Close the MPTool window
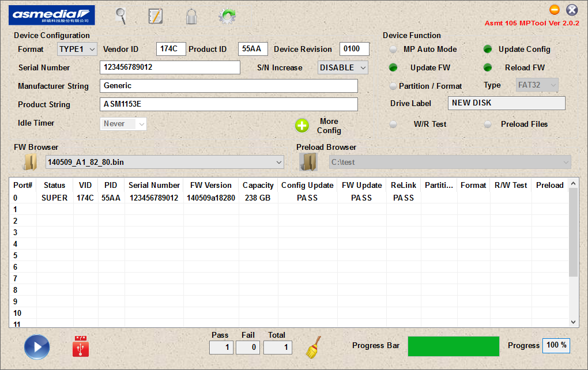 pyautogui.click(x=572, y=9)
